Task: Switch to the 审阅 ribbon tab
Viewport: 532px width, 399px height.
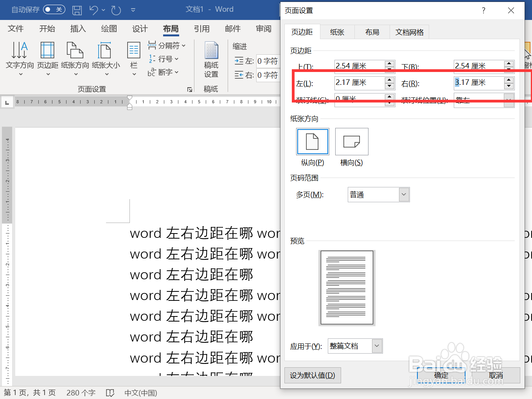Action: click(264, 29)
